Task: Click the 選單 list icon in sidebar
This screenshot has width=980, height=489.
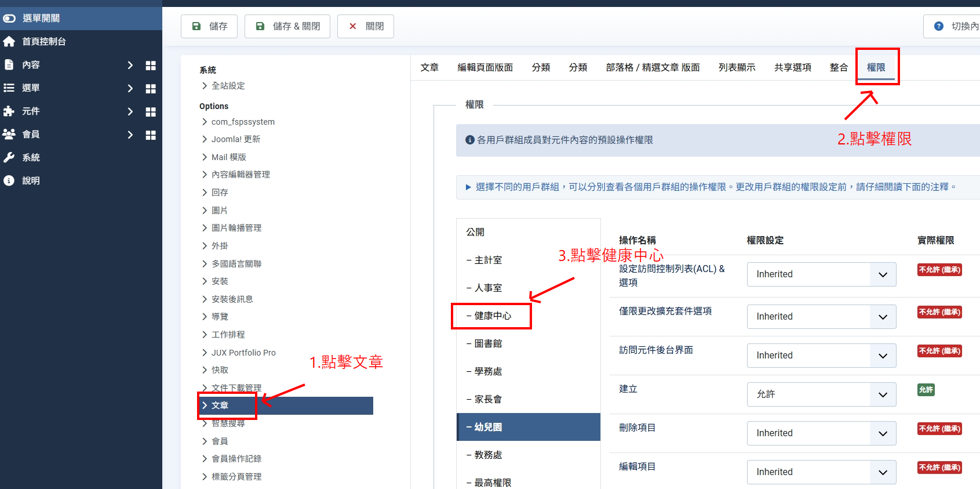Action: pyautogui.click(x=9, y=88)
